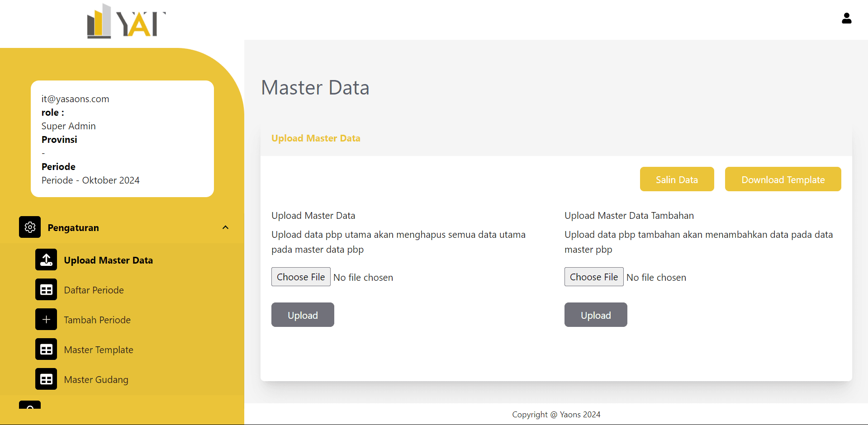Click Upload under Upload Master Data

[303, 315]
